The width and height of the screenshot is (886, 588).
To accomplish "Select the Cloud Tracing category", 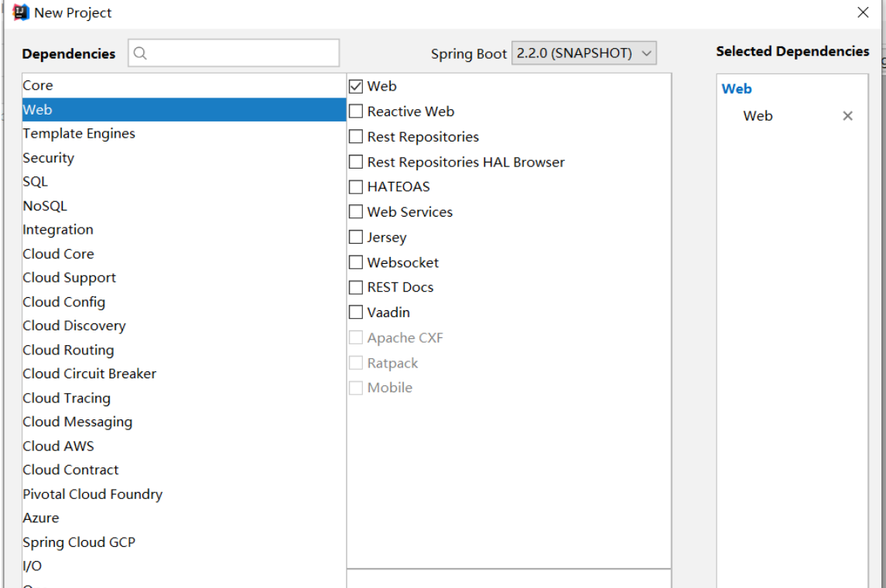I will tap(184, 398).
